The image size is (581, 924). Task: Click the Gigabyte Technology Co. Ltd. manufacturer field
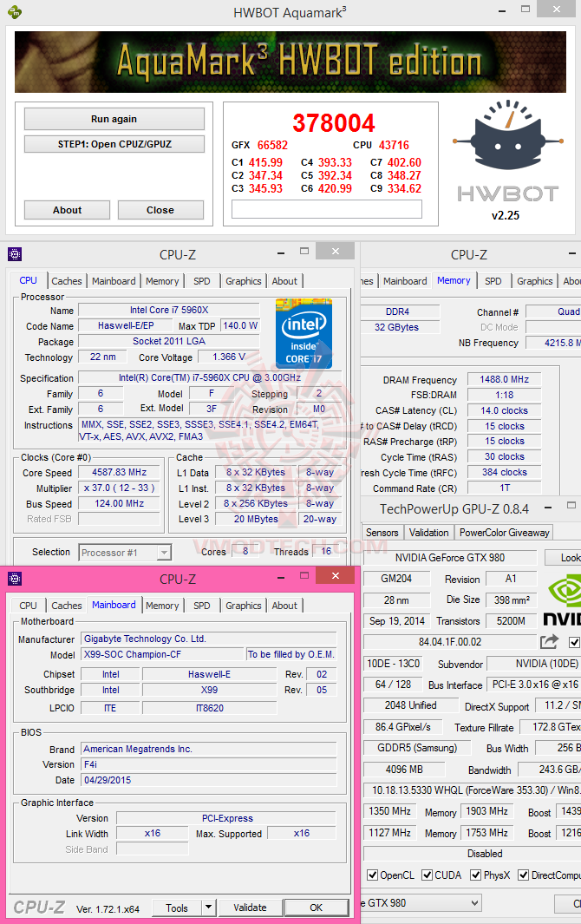[x=209, y=639]
